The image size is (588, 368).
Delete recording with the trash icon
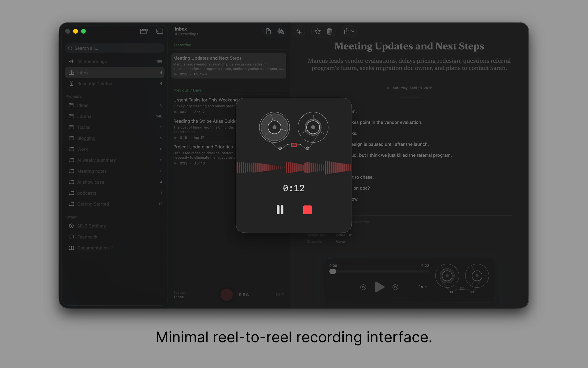coord(329,31)
